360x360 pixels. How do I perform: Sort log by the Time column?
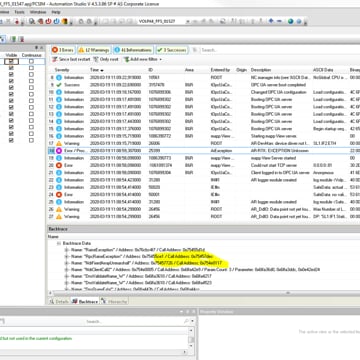point(97,70)
